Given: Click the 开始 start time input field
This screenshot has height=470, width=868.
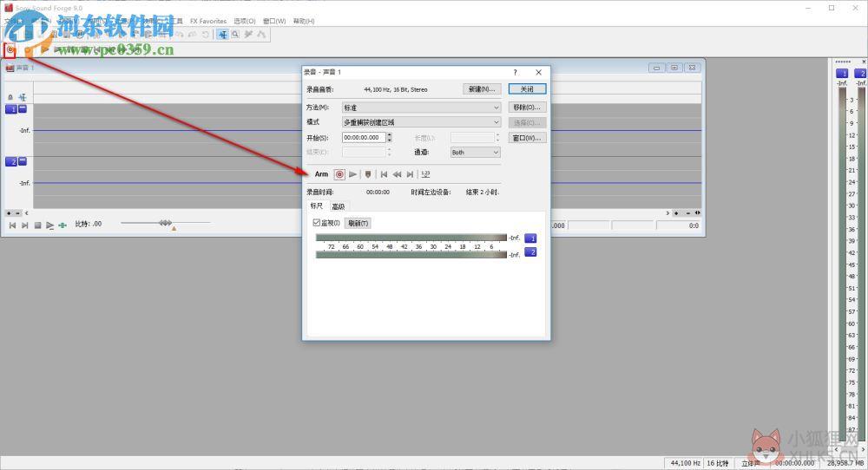Looking at the screenshot, I should coord(364,138).
